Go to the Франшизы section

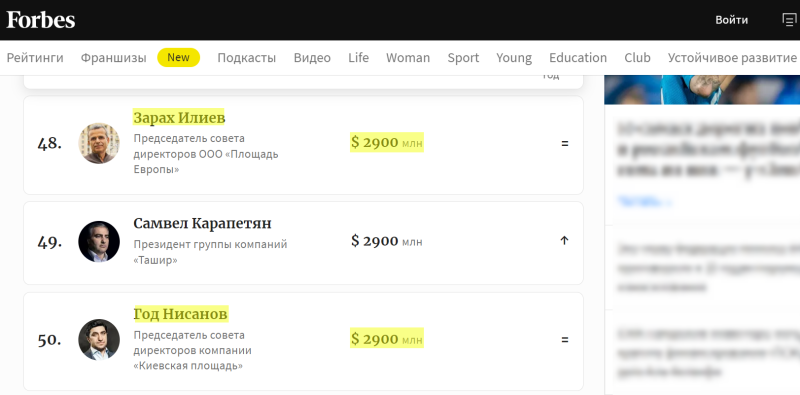pyautogui.click(x=113, y=58)
